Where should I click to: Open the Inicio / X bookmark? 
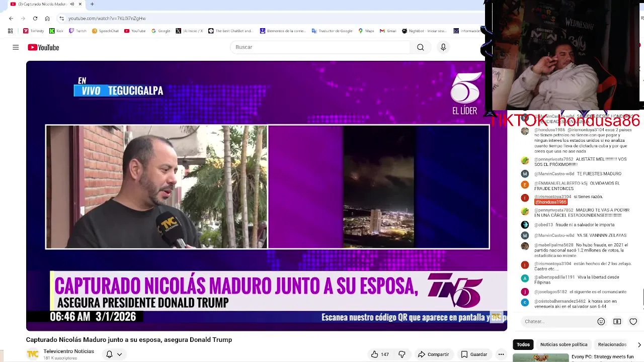click(189, 31)
